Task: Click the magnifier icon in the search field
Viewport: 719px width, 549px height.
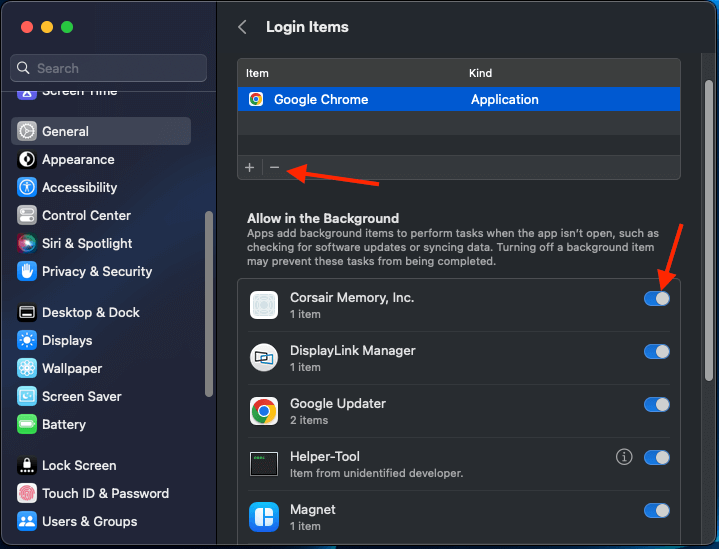Action: (23, 68)
